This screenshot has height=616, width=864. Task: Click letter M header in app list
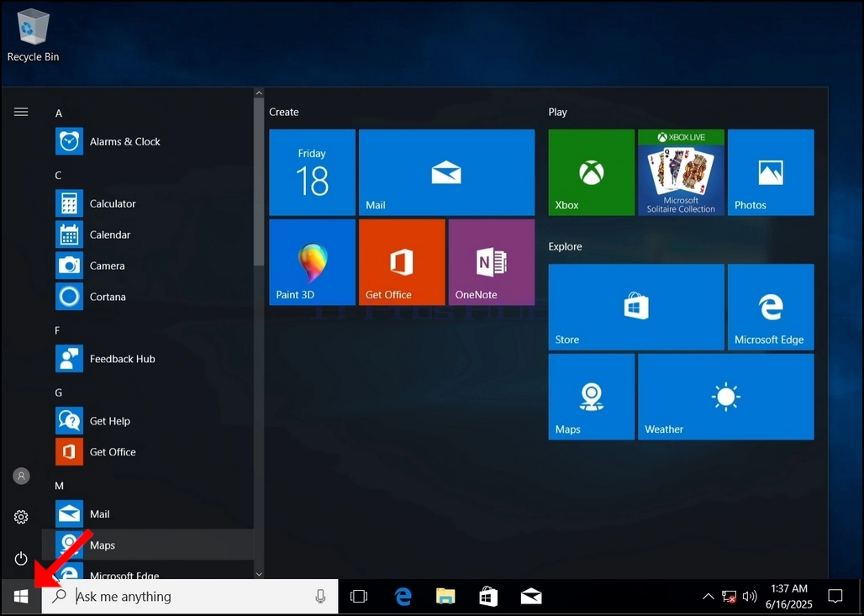tap(59, 486)
